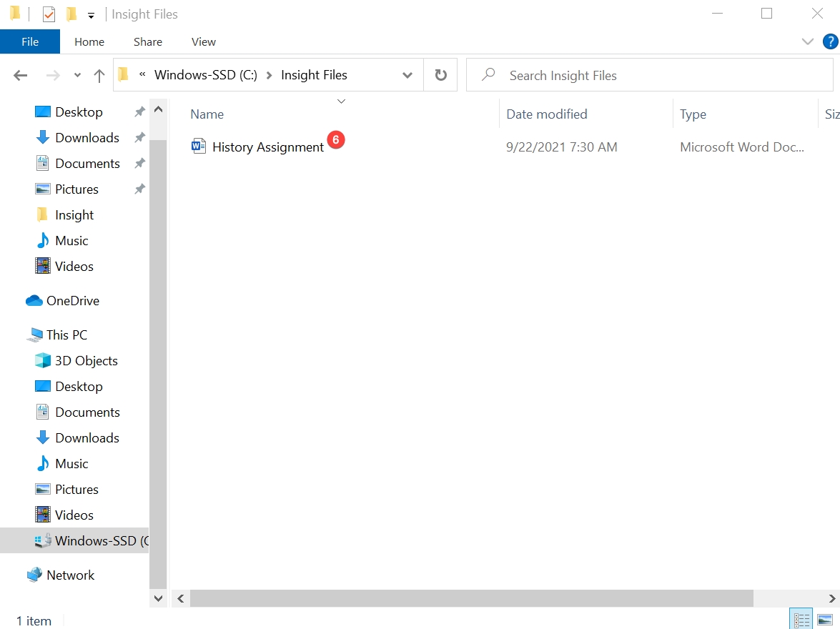Select Network in the navigation pane
This screenshot has width=840, height=629.
(70, 575)
